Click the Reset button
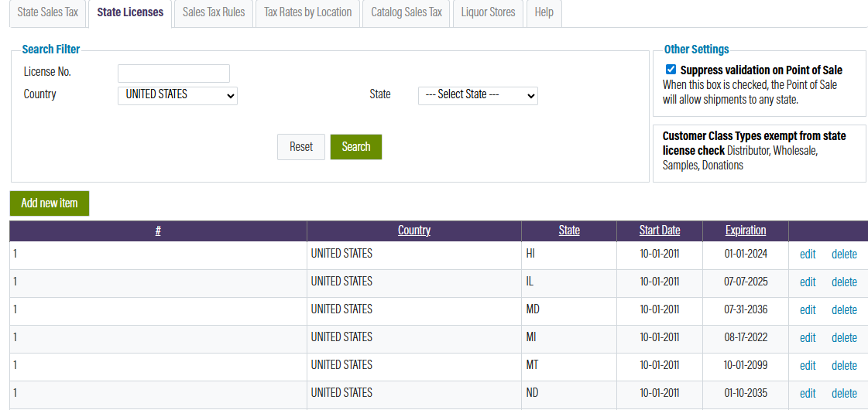Screen dimensions: 868x410 point(301,147)
